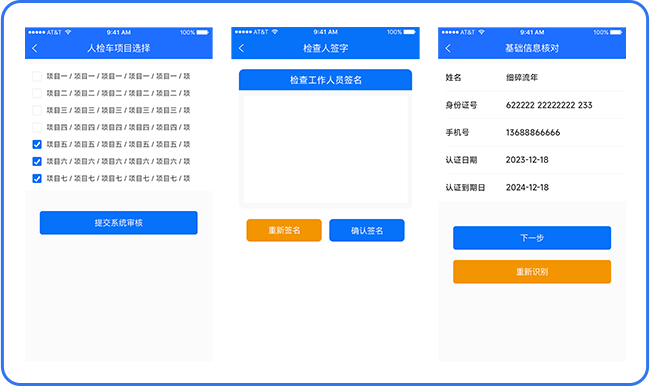Tick the 项目三 checkbox

pos(37,110)
